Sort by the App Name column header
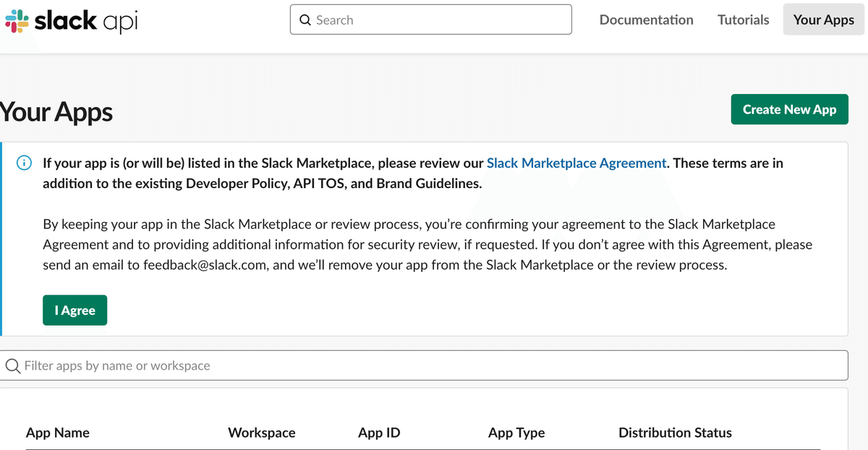 tap(58, 433)
